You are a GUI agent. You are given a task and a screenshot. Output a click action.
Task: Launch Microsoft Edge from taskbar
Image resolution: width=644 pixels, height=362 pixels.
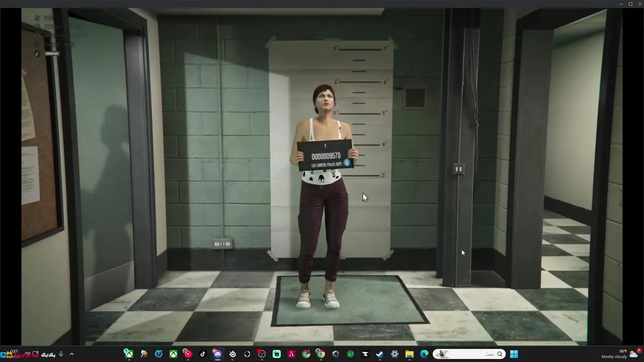coord(424,354)
